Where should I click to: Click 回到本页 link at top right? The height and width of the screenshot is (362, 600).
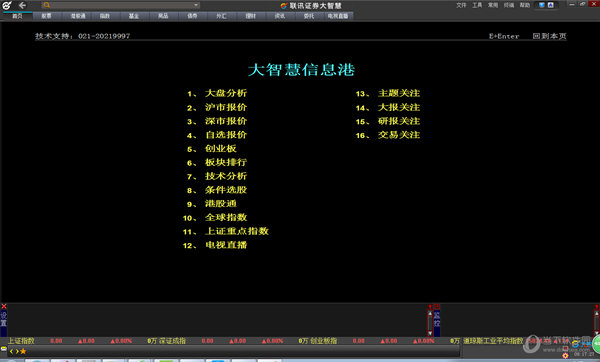pos(549,36)
